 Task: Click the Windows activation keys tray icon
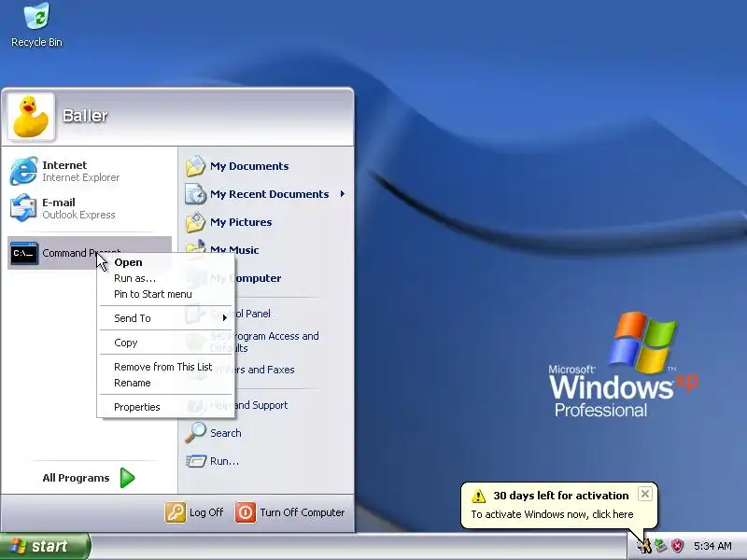pos(644,546)
